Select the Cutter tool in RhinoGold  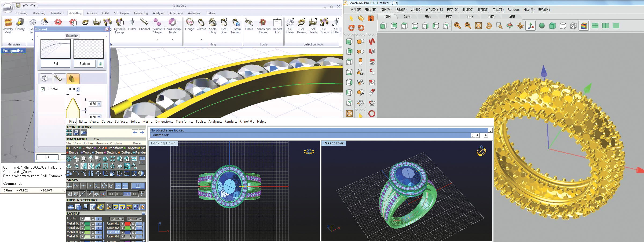[132, 25]
